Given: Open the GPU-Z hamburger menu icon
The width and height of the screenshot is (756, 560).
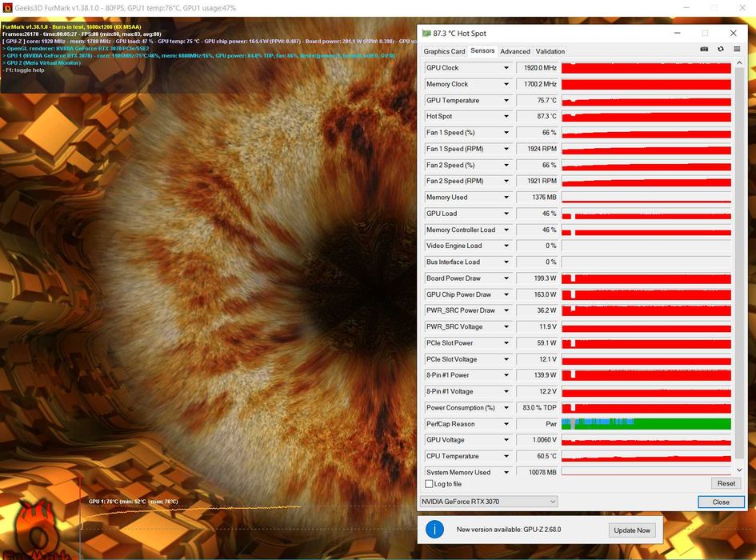Looking at the screenshot, I should pos(737,49).
